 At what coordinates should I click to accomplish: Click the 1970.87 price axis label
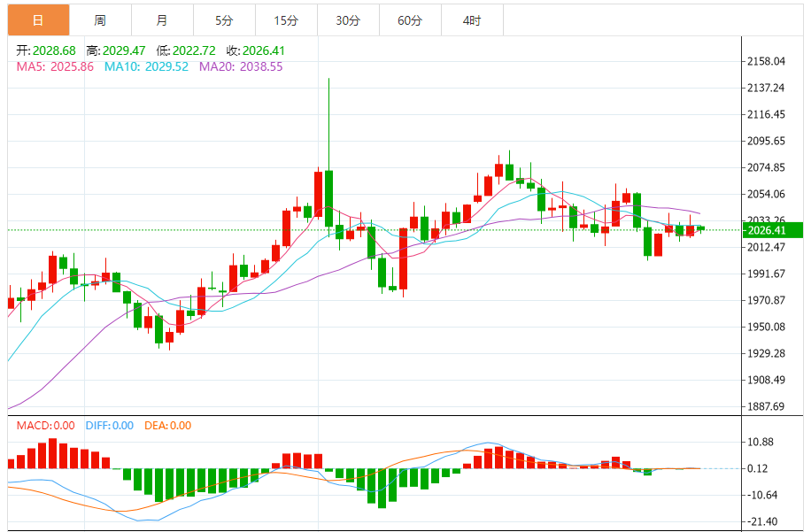coord(767,300)
